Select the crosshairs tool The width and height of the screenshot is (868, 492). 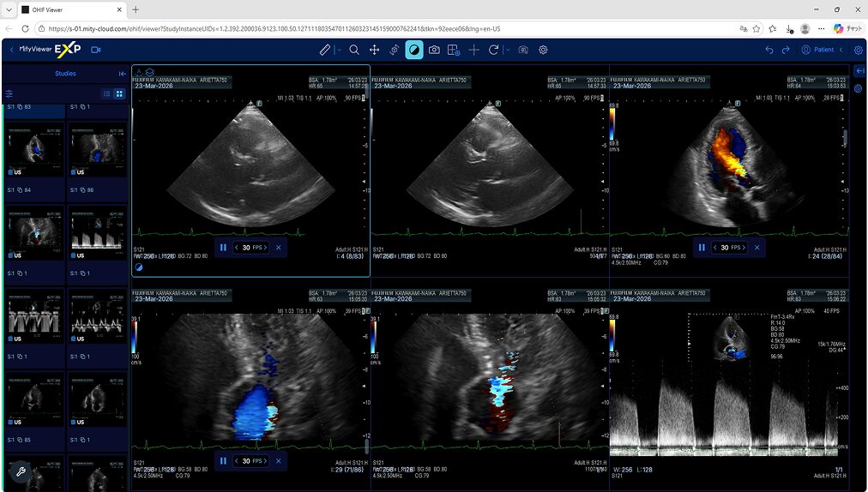(473, 50)
